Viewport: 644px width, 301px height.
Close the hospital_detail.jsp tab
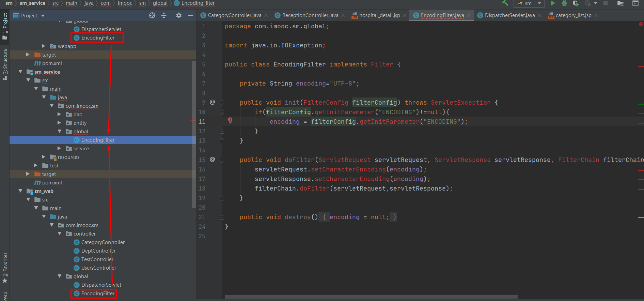pyautogui.click(x=405, y=15)
